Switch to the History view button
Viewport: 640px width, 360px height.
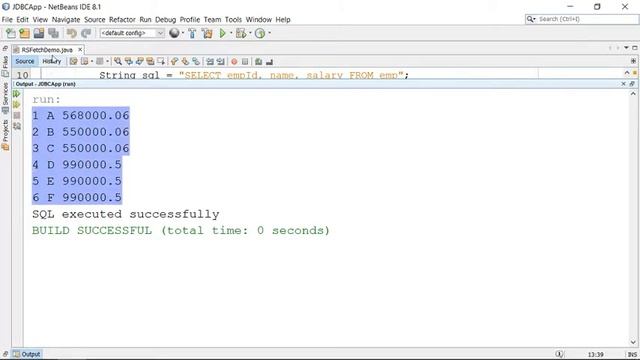(x=52, y=61)
